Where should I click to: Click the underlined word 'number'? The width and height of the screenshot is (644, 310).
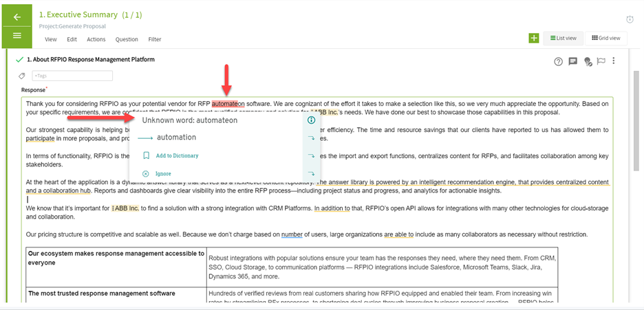(x=292, y=234)
